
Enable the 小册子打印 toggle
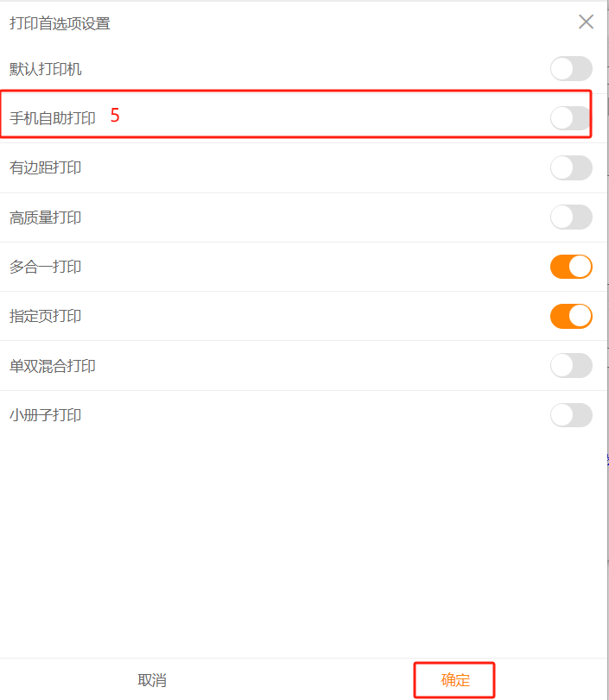[x=571, y=415]
